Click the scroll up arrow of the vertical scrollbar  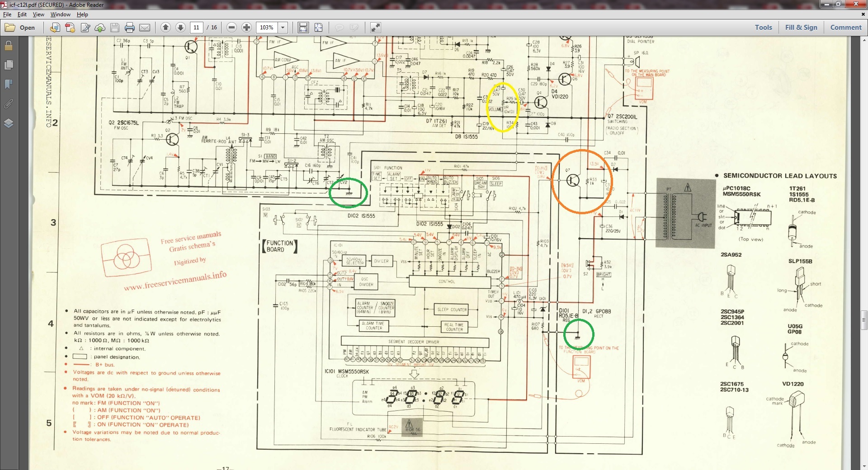click(x=864, y=40)
